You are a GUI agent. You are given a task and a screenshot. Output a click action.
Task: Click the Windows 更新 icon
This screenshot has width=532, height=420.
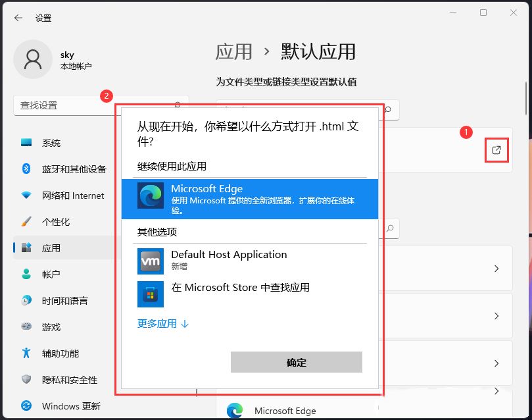24,406
